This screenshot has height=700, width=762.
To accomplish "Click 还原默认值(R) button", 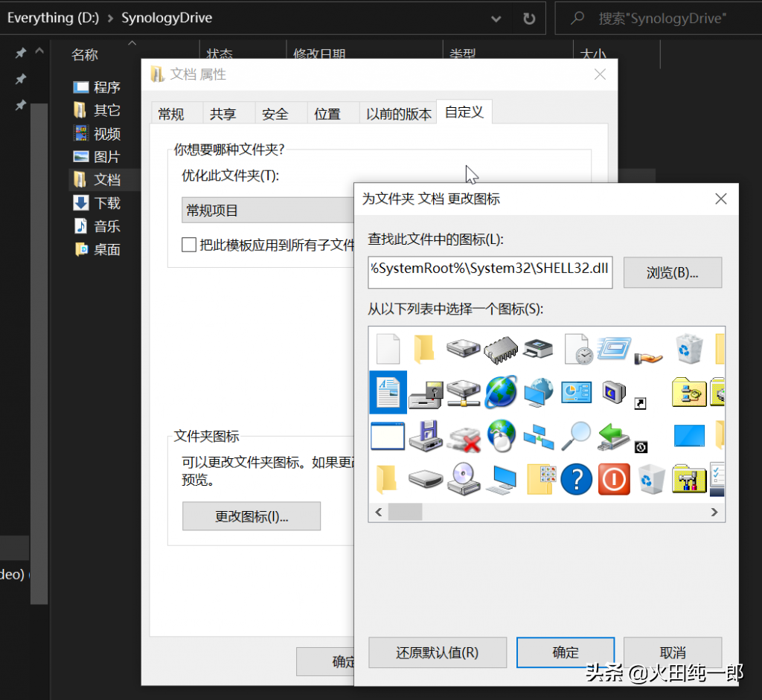I will 438,652.
